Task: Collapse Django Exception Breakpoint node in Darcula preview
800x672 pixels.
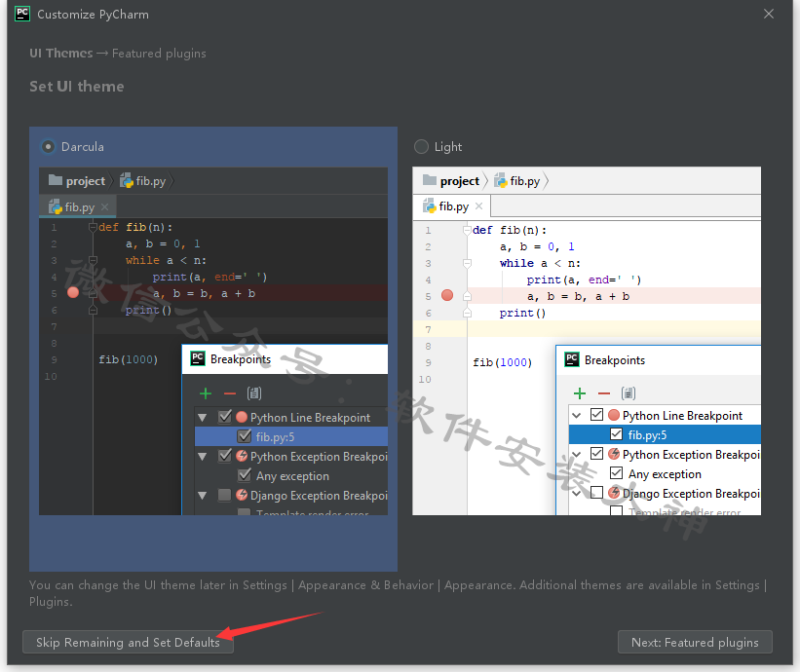Action: (203, 495)
